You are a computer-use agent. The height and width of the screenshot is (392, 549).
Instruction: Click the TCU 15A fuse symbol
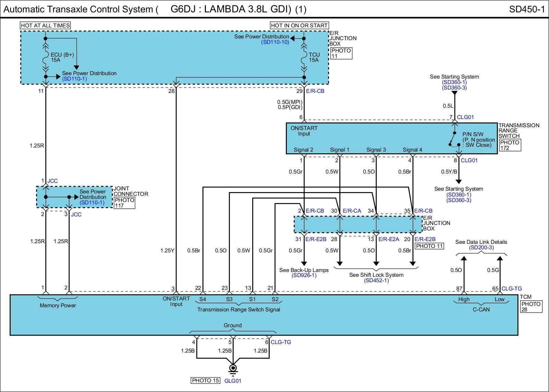[304, 57]
